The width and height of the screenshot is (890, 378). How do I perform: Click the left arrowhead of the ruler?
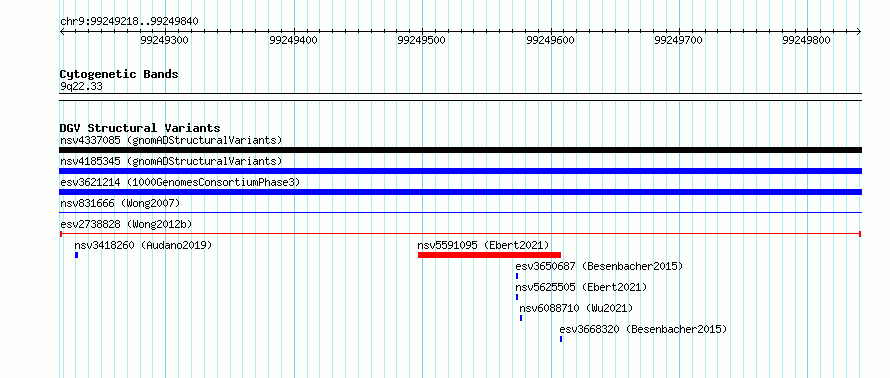(62, 32)
